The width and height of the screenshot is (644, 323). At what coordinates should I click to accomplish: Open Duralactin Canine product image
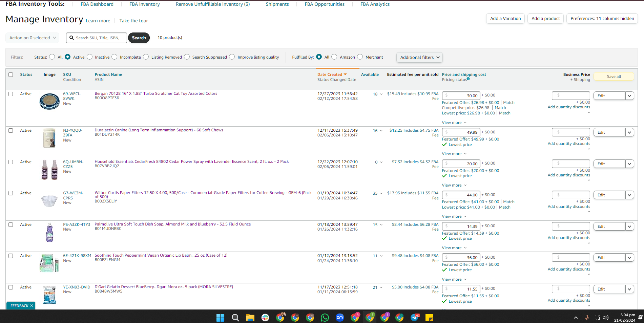49,138
